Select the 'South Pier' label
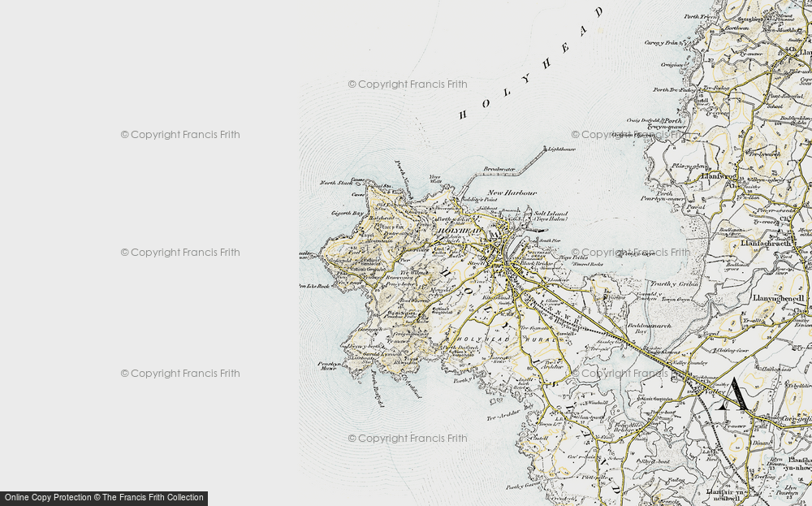This screenshot has width=812, height=506. [550, 241]
